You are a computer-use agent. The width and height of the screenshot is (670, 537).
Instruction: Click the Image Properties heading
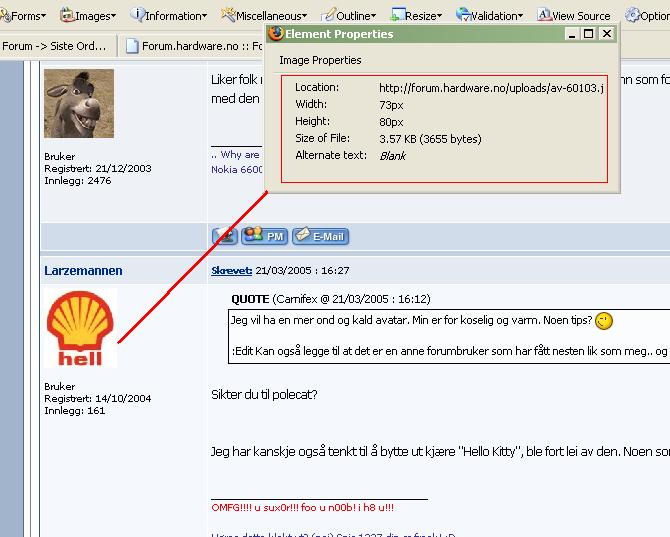coord(320,60)
